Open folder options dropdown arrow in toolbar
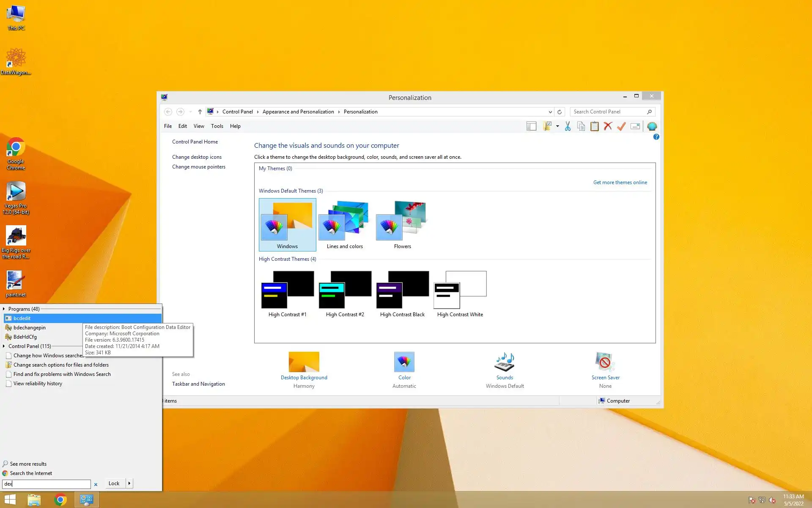Image resolution: width=812 pixels, height=508 pixels. click(x=557, y=126)
